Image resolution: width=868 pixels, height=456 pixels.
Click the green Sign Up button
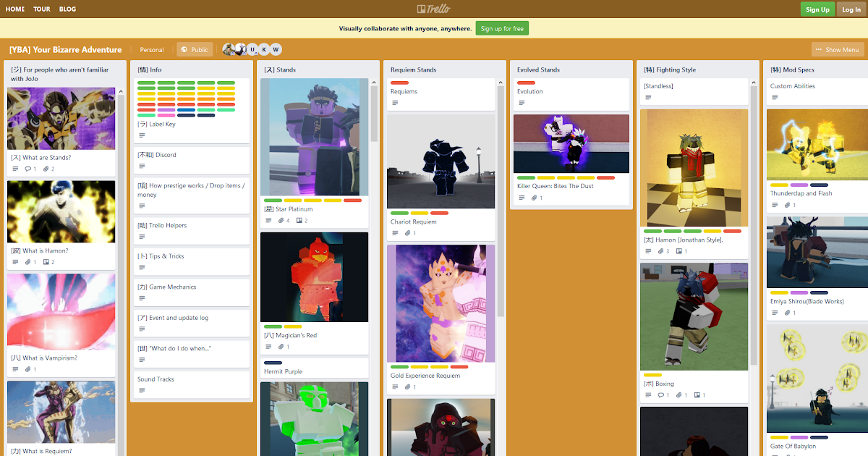coord(817,9)
